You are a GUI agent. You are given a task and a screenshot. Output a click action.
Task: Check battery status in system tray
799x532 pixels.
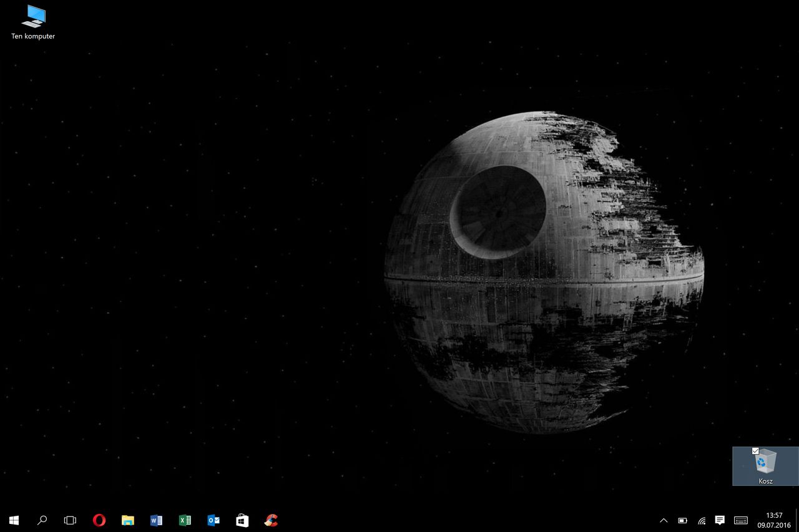point(683,520)
